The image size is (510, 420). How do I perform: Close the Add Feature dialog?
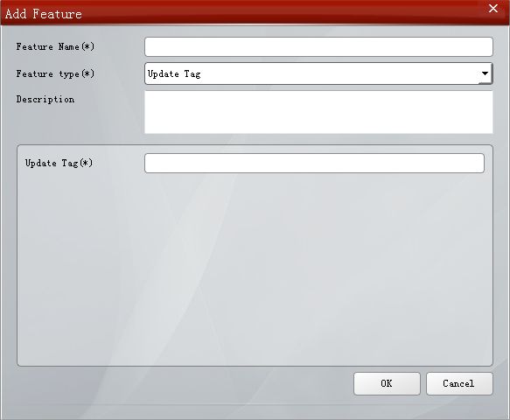[x=493, y=9]
